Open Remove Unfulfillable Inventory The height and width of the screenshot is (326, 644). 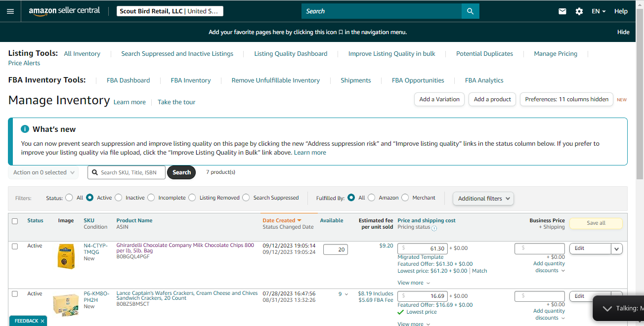pyautogui.click(x=276, y=81)
